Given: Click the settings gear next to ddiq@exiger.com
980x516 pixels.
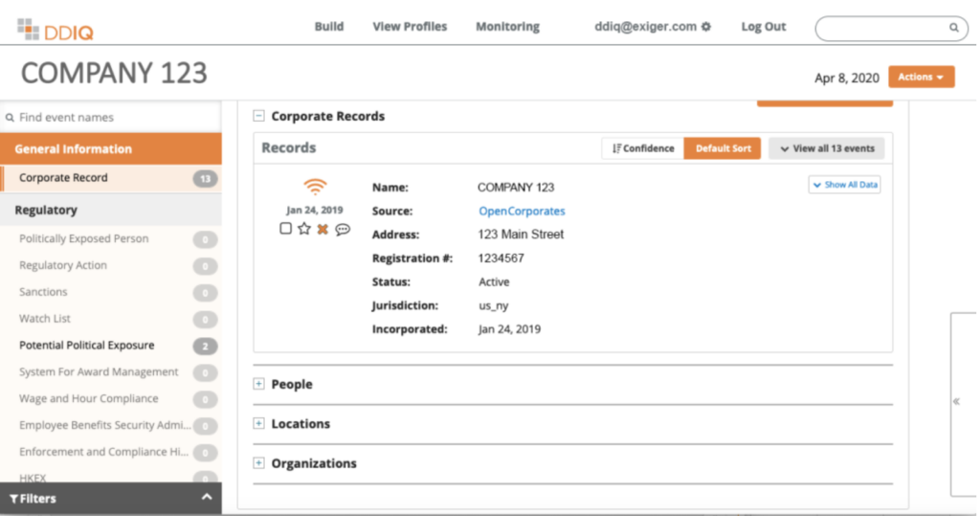Looking at the screenshot, I should [x=706, y=27].
